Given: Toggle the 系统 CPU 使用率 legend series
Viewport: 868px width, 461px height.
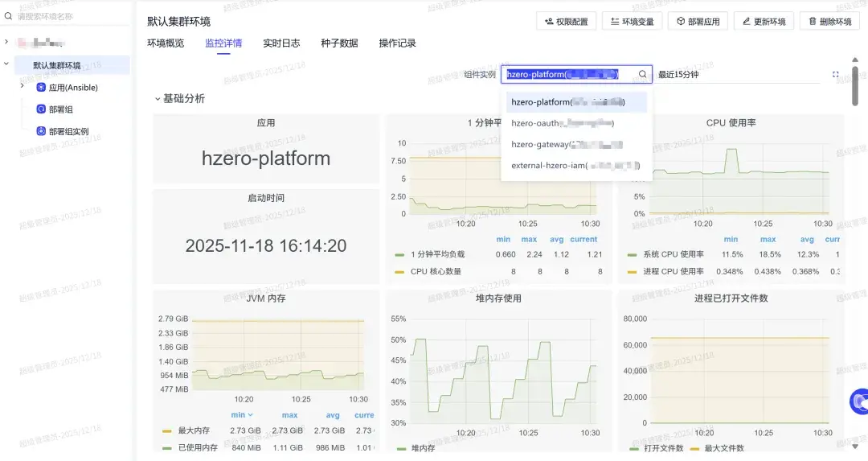Looking at the screenshot, I should click(674, 254).
